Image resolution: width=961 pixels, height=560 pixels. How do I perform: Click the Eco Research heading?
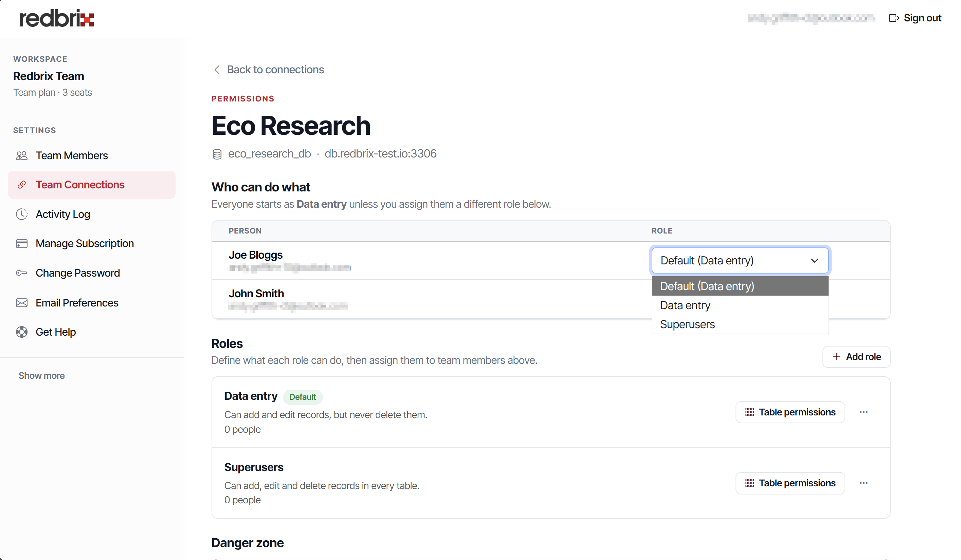pos(291,126)
